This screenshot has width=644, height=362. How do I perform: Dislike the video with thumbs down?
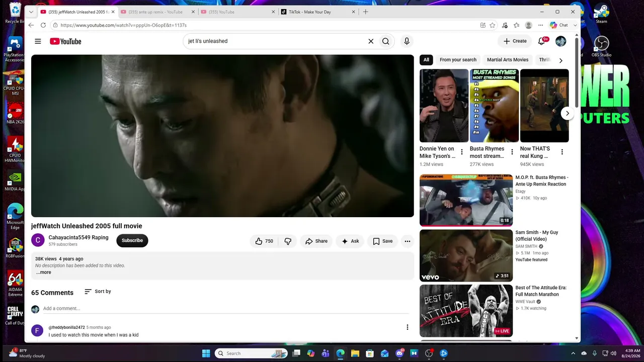pos(288,241)
